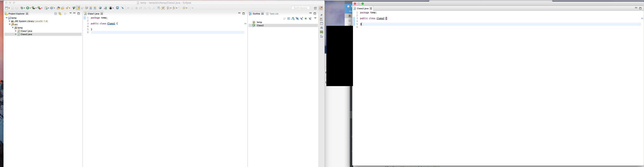Viewport: 644px width, 167px height.
Task: Click the Next Annotation down-arrow icon
Action: pos(169,8)
